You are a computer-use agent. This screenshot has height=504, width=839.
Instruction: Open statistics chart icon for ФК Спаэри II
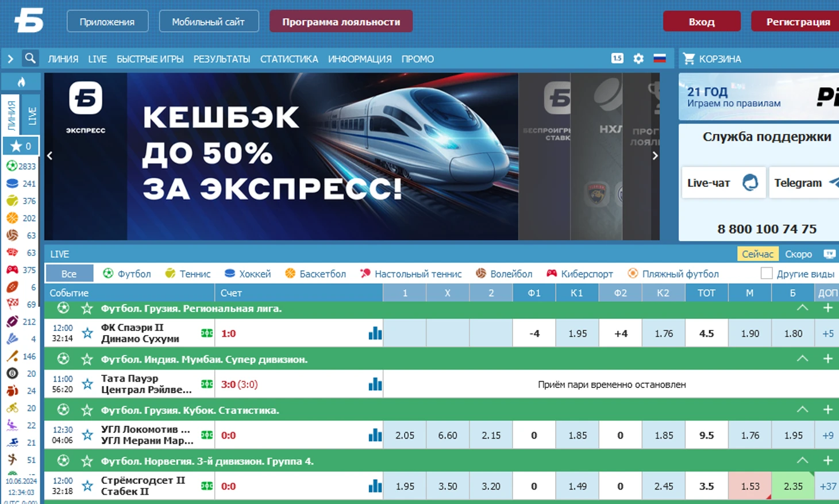click(375, 333)
